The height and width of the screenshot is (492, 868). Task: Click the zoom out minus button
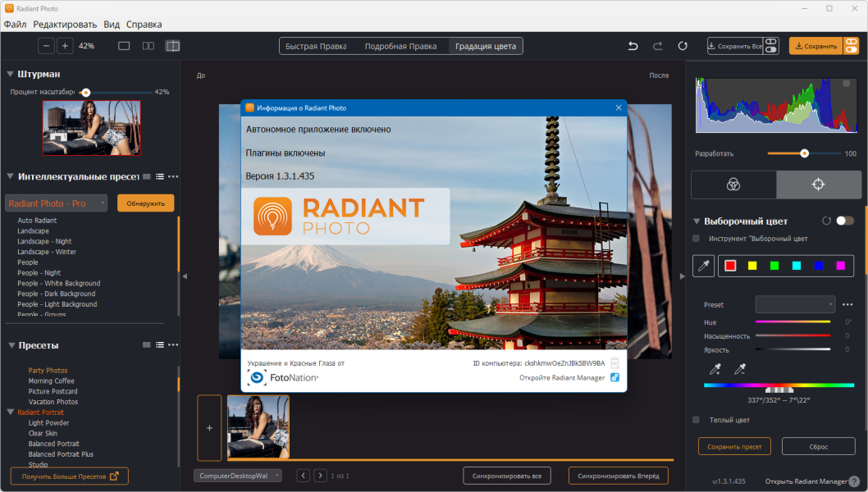(46, 46)
